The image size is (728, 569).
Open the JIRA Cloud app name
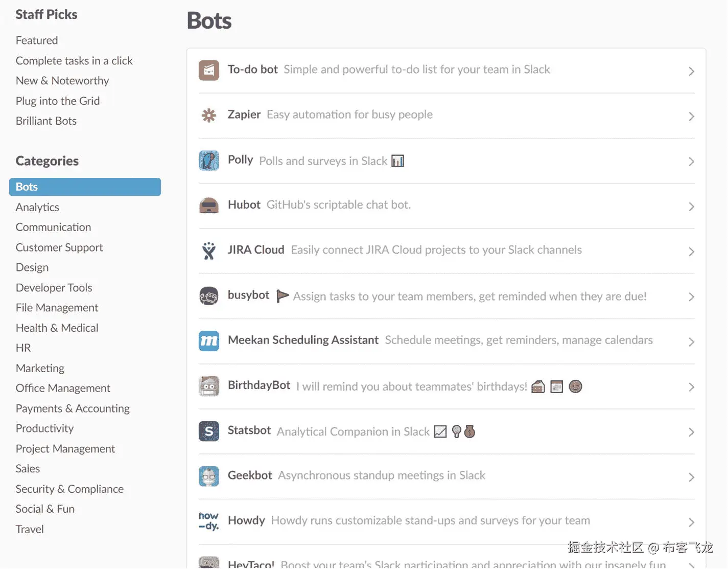255,249
